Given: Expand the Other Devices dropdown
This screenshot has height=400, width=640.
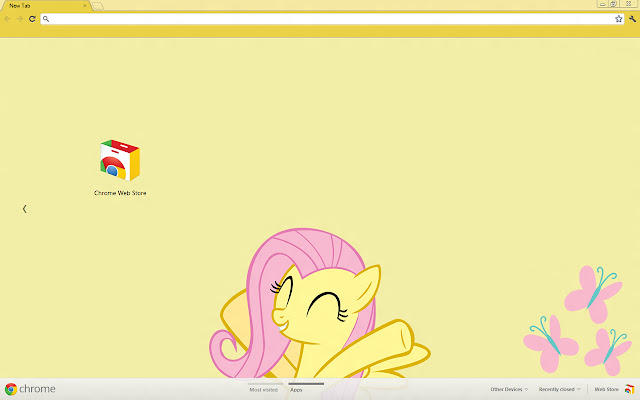Looking at the screenshot, I should 509,389.
